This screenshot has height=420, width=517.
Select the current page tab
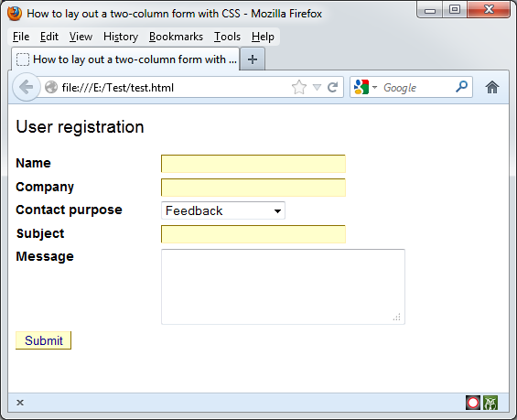[125, 59]
